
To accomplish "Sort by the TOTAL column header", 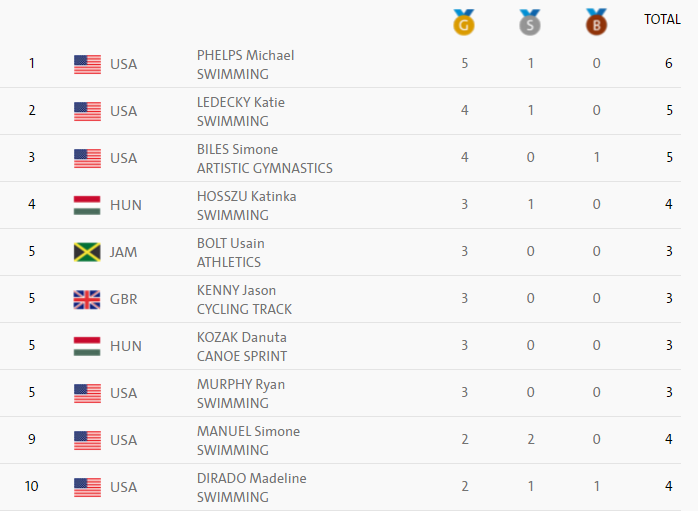I will click(662, 19).
